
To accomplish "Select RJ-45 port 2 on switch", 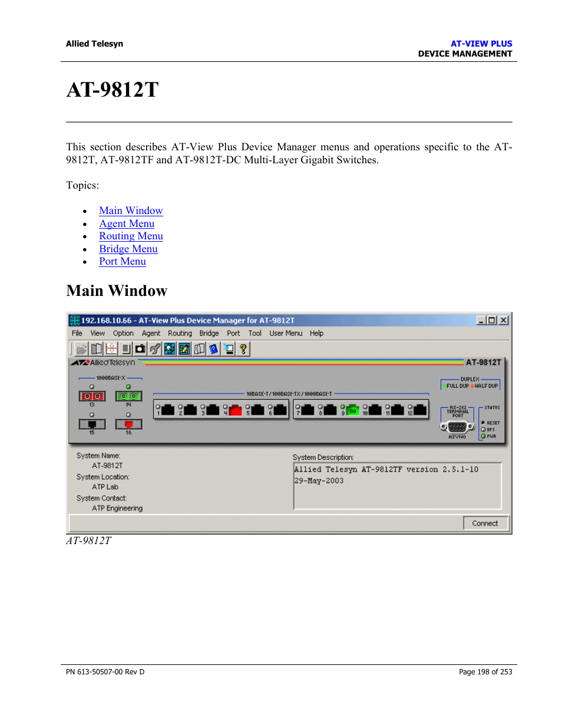I will (x=190, y=410).
